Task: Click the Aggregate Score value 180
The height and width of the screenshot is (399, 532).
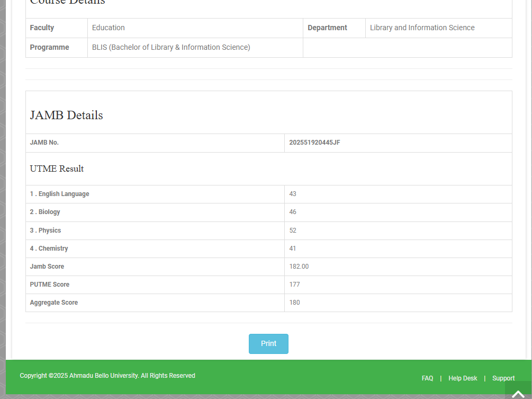Action: point(294,303)
